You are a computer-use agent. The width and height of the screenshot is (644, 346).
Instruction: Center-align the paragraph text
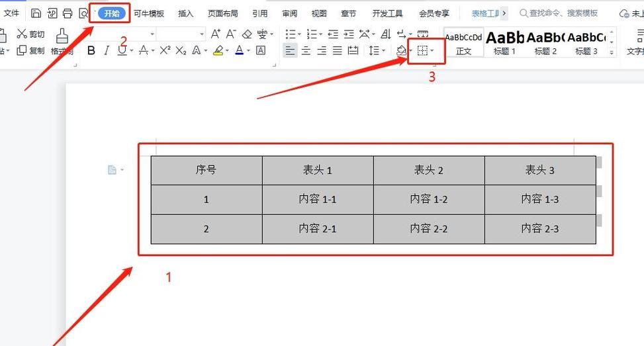click(306, 50)
